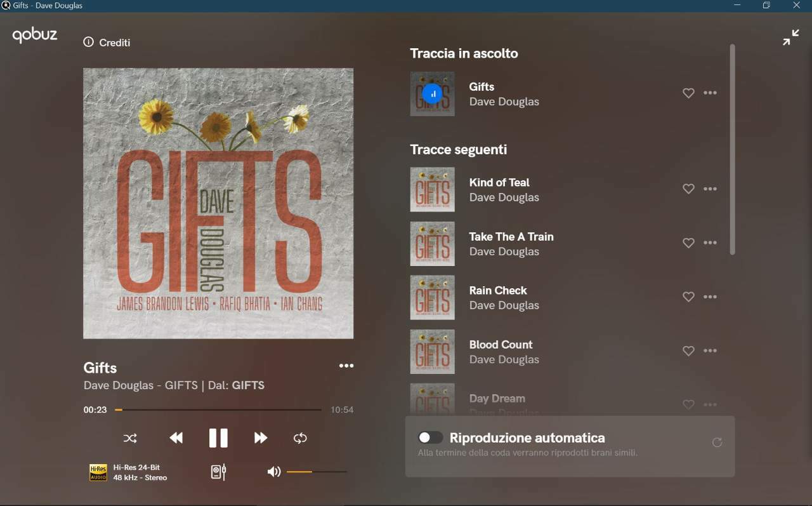The image size is (812, 506).
Task: Click the GIFTS album cover art
Action: click(x=218, y=203)
